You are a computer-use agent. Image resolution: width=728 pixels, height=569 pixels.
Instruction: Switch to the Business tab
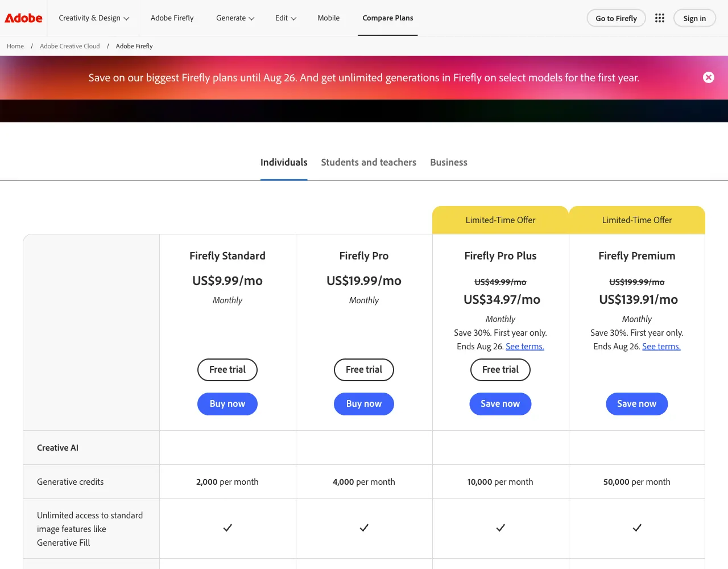point(449,162)
